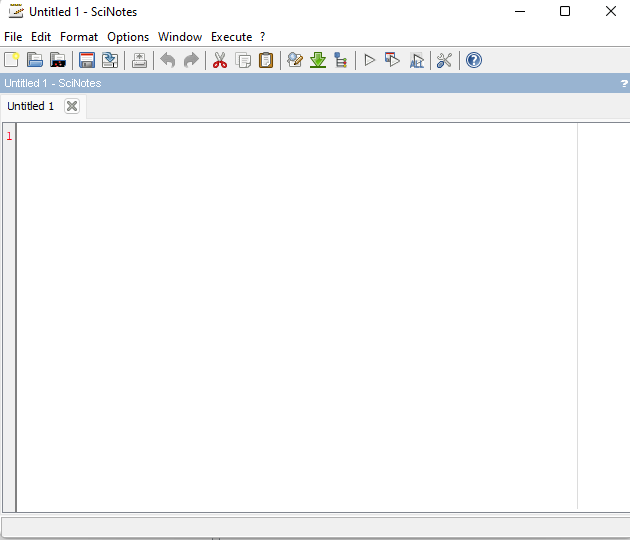This screenshot has width=630, height=540.
Task: Open a file using the folder icon
Action: pyautogui.click(x=35, y=60)
